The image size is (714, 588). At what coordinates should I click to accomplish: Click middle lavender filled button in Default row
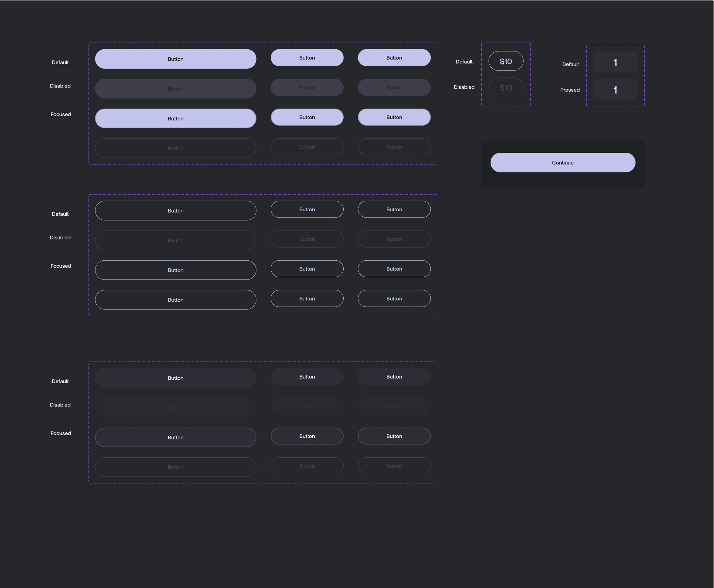point(307,58)
